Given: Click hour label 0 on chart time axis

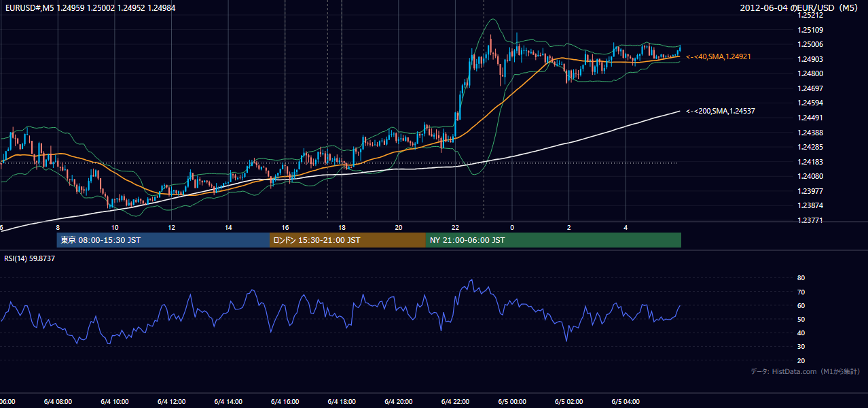Looking at the screenshot, I should click(512, 228).
